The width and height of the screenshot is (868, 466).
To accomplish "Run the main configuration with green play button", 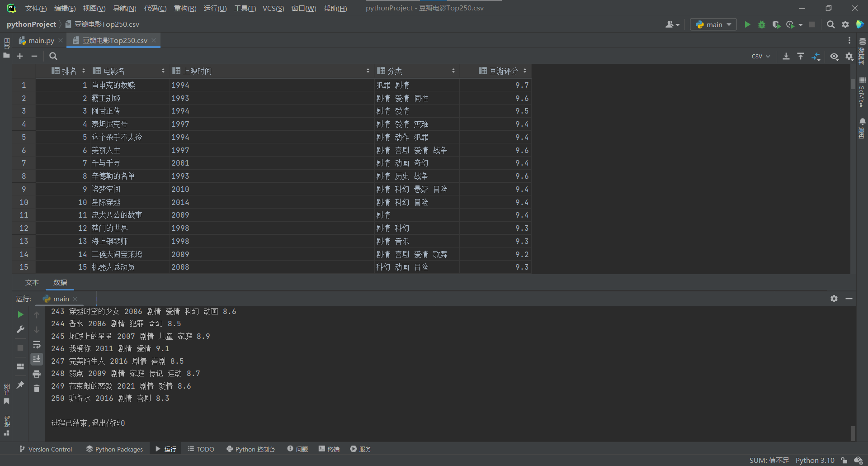I will [747, 24].
